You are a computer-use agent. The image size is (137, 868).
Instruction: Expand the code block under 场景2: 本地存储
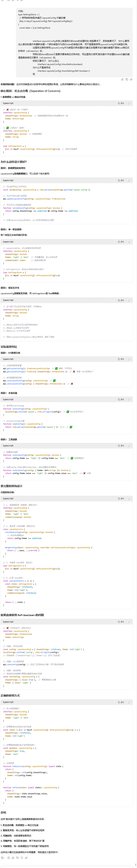click(x=129, y=399)
